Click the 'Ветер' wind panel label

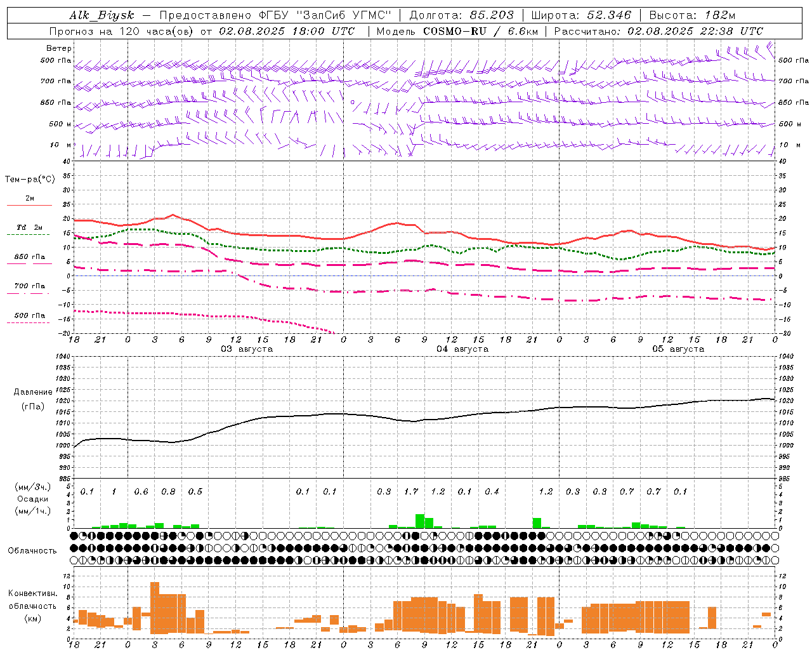(x=59, y=48)
